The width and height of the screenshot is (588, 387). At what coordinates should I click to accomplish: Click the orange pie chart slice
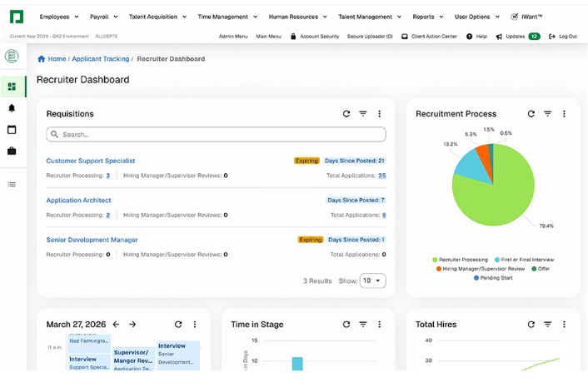[x=485, y=157]
